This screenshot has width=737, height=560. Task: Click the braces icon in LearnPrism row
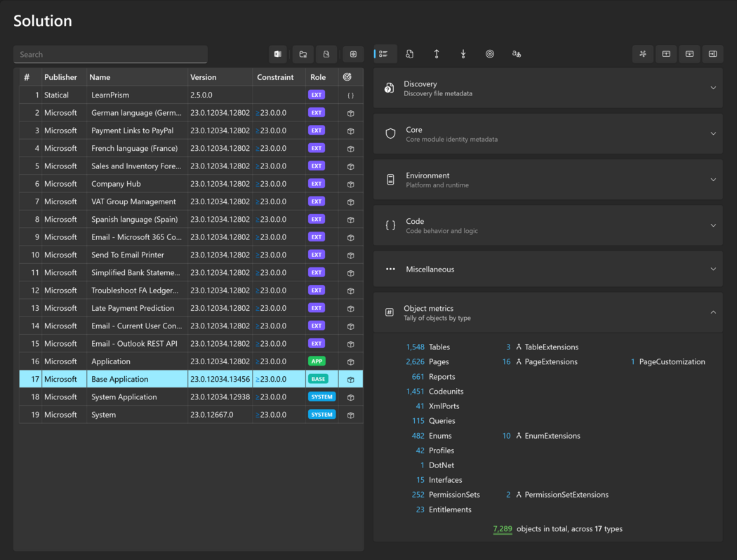[x=351, y=95]
